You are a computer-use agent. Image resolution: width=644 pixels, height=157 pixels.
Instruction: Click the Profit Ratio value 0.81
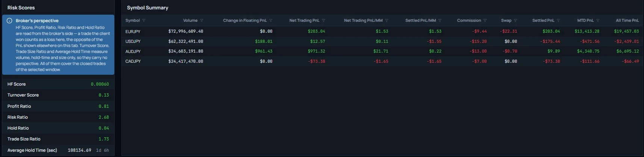(104, 106)
